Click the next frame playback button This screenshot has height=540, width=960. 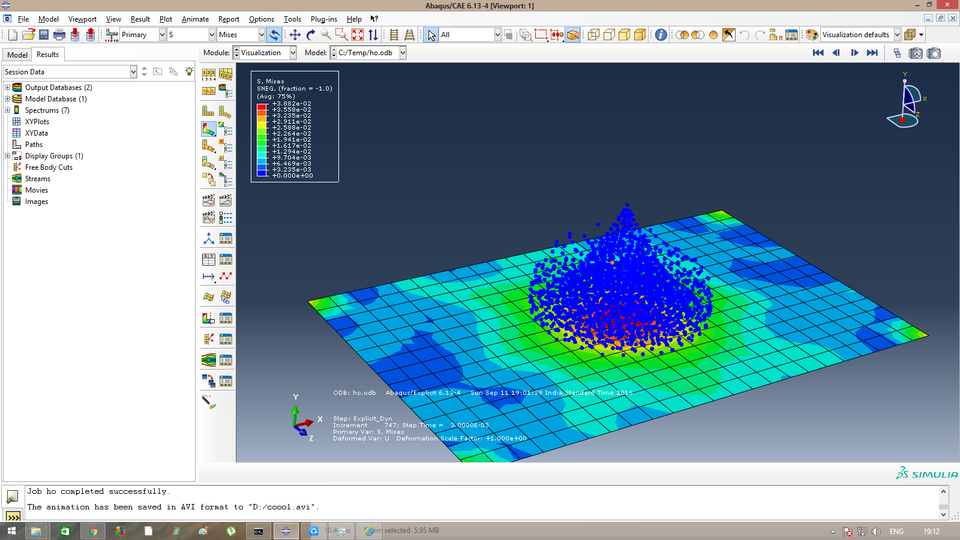[854, 53]
